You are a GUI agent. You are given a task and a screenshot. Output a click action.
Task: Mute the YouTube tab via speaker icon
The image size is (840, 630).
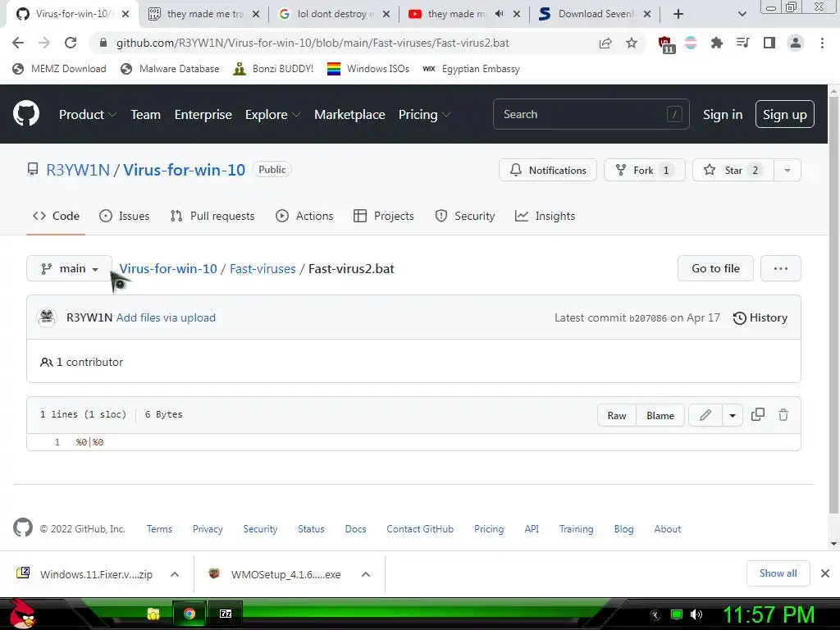500,14
